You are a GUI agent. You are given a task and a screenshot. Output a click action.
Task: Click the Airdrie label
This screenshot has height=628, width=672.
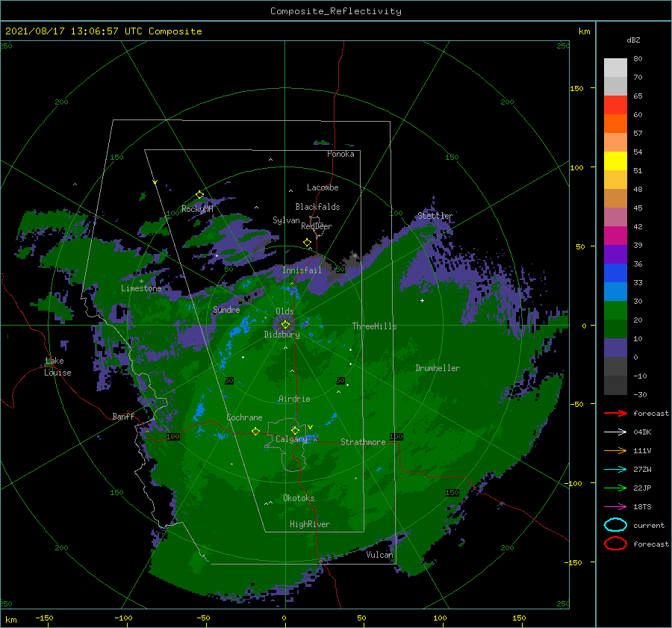click(294, 399)
